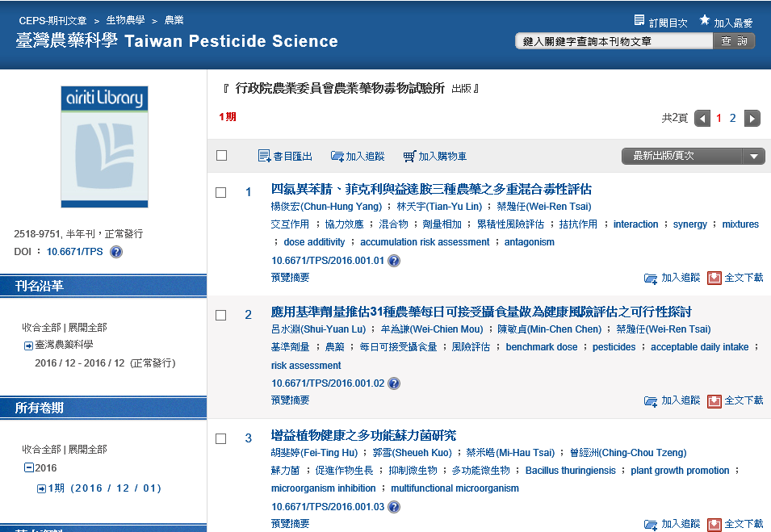The height and width of the screenshot is (532, 771).
Task: Open article titled 四氯異苯腈、菲克利與益達胺
Action: (431, 189)
